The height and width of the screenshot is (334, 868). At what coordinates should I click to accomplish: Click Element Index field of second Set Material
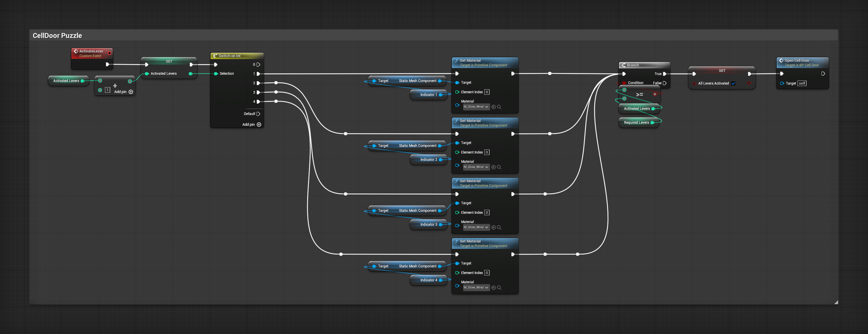(487, 152)
